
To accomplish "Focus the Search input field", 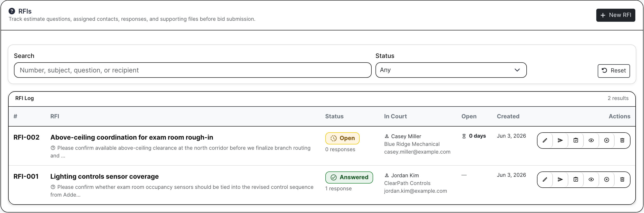I will (193, 70).
